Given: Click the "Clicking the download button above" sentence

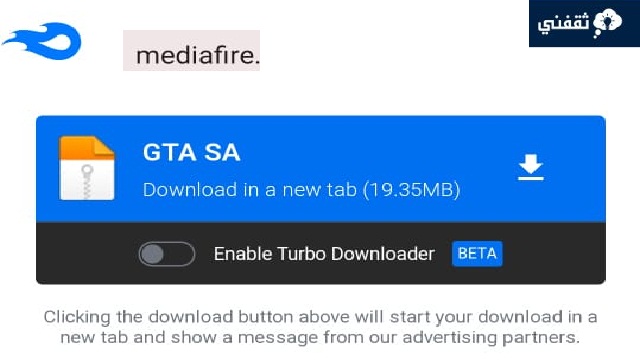Looking at the screenshot, I should [x=213, y=317].
